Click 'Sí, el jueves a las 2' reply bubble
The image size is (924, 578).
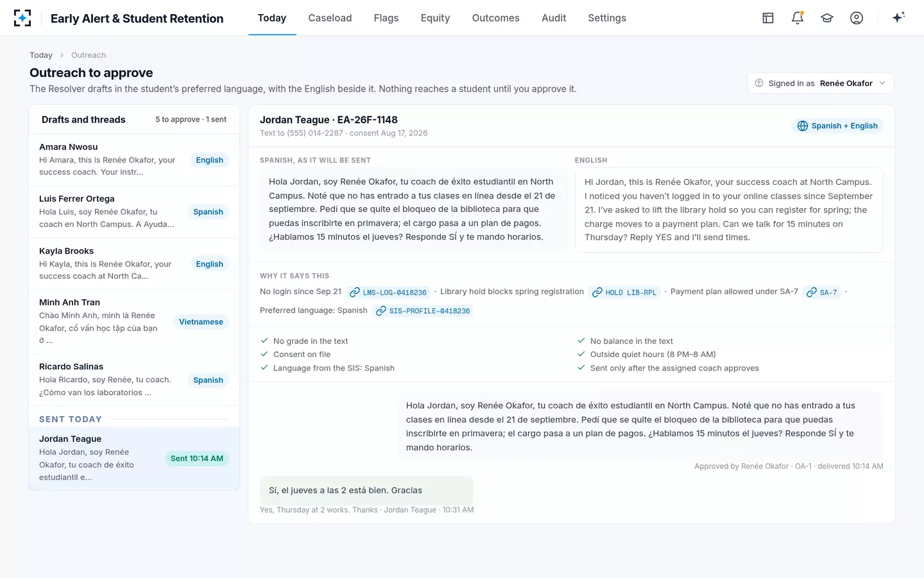coord(366,491)
